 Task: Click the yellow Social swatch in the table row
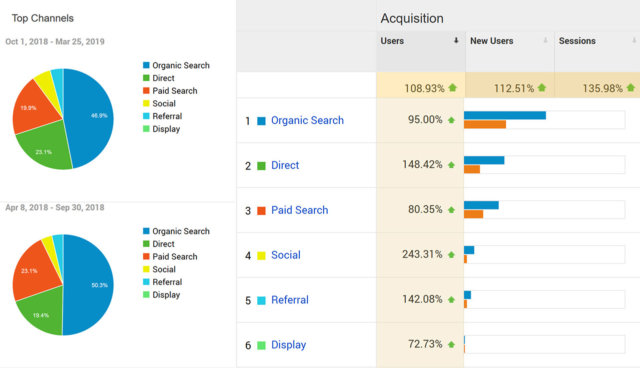[x=261, y=255]
